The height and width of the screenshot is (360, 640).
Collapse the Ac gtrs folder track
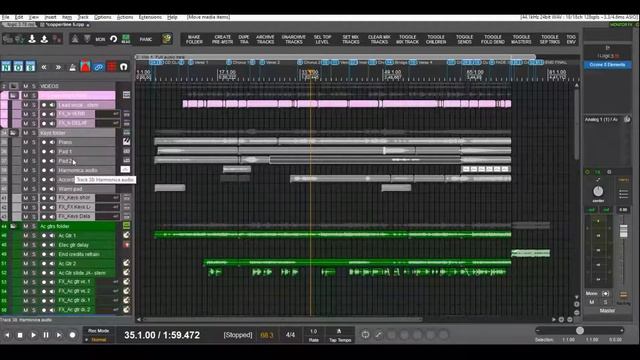pyautogui.click(x=13, y=226)
